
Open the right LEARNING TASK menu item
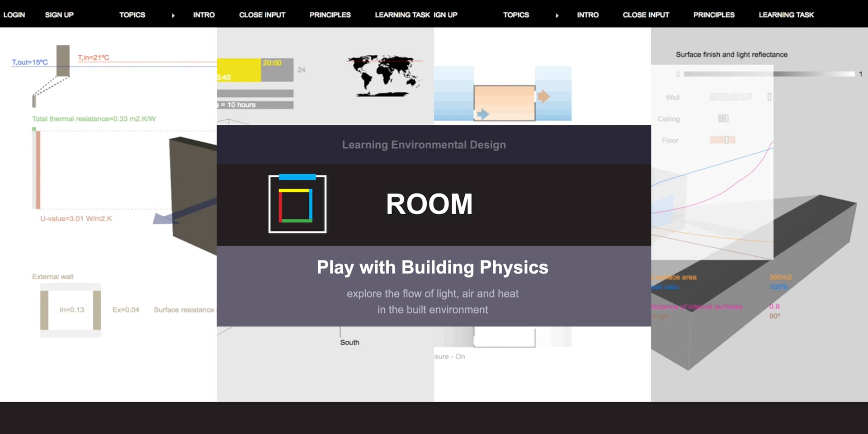[786, 15]
